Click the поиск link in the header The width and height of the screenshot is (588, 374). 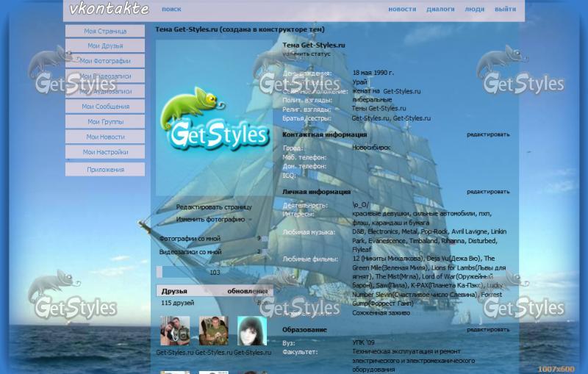tap(171, 10)
